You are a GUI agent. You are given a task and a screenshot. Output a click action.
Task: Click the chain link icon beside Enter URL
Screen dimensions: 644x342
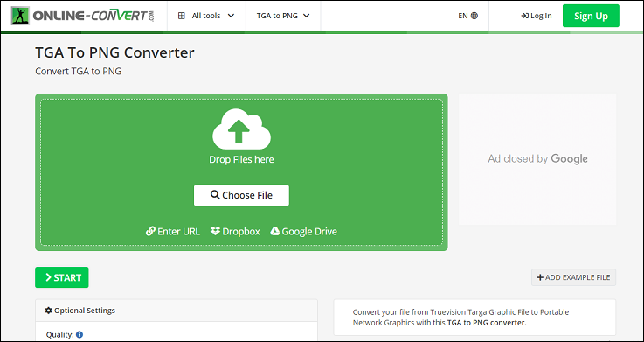(x=150, y=232)
